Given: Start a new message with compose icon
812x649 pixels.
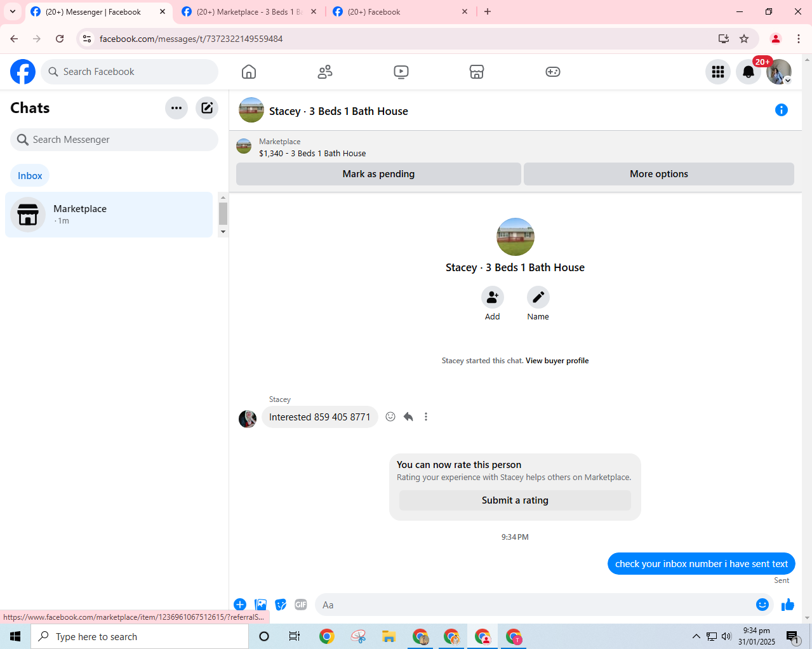Looking at the screenshot, I should coord(207,108).
